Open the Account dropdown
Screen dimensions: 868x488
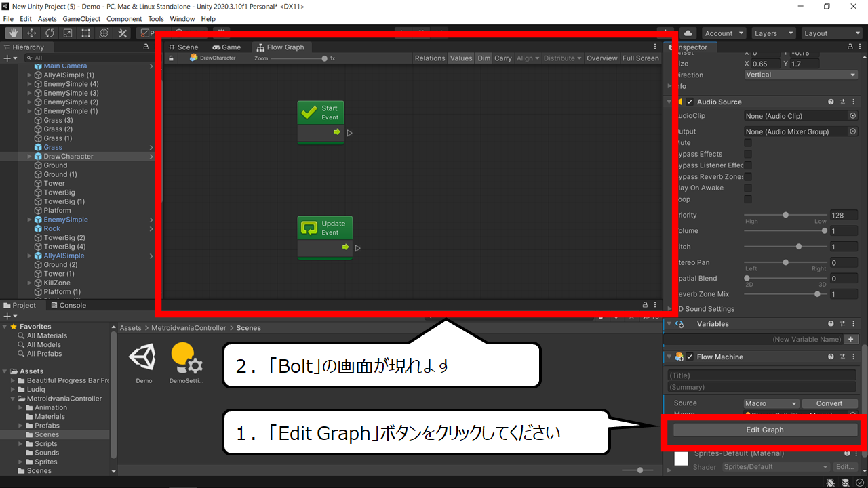(x=724, y=33)
